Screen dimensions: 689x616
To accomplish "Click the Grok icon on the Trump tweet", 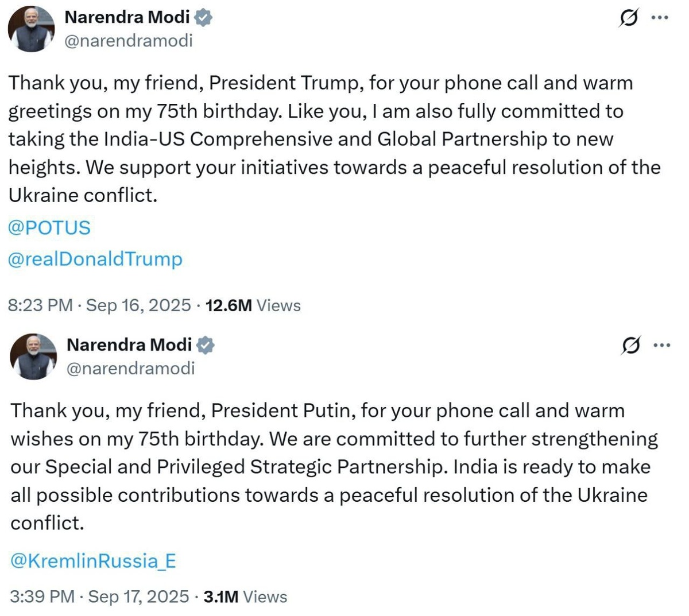I will (628, 18).
